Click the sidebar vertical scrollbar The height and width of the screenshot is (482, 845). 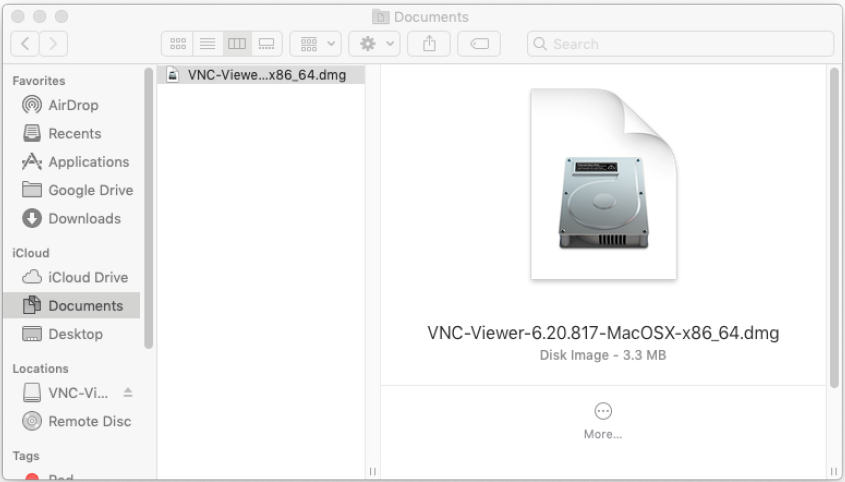(149, 208)
